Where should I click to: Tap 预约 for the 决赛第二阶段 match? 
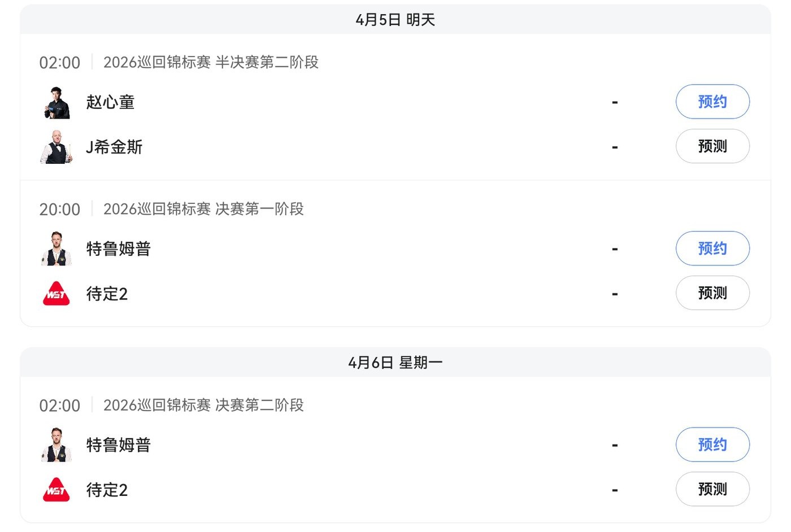712,444
